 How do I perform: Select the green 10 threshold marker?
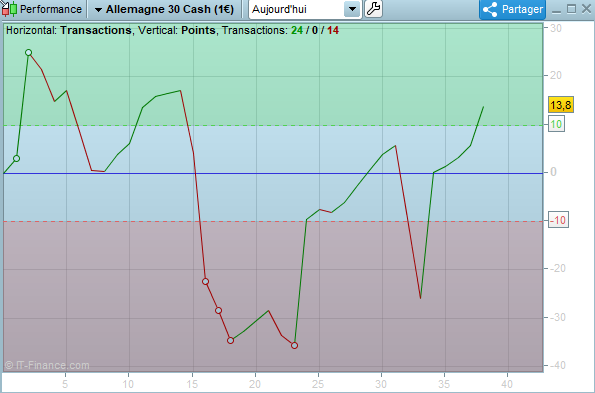[556, 124]
